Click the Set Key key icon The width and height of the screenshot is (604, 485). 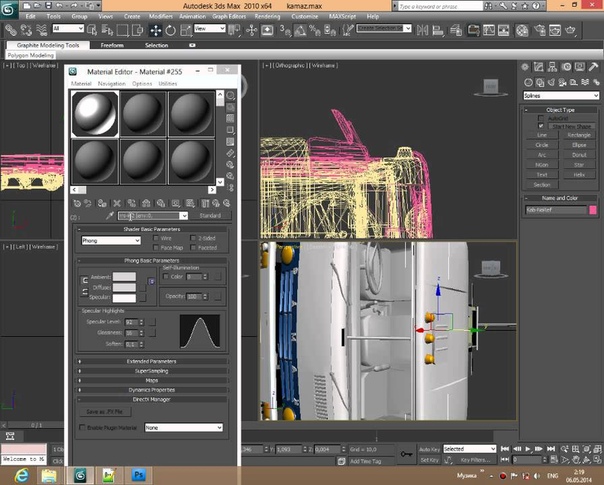click(406, 454)
